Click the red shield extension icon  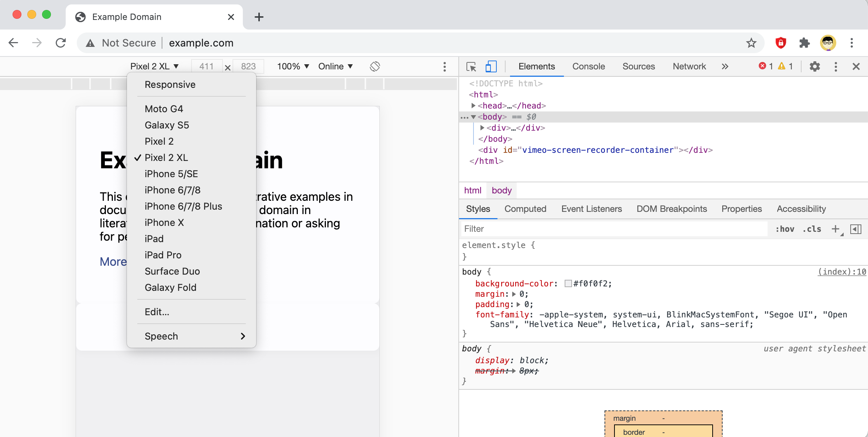pyautogui.click(x=781, y=43)
